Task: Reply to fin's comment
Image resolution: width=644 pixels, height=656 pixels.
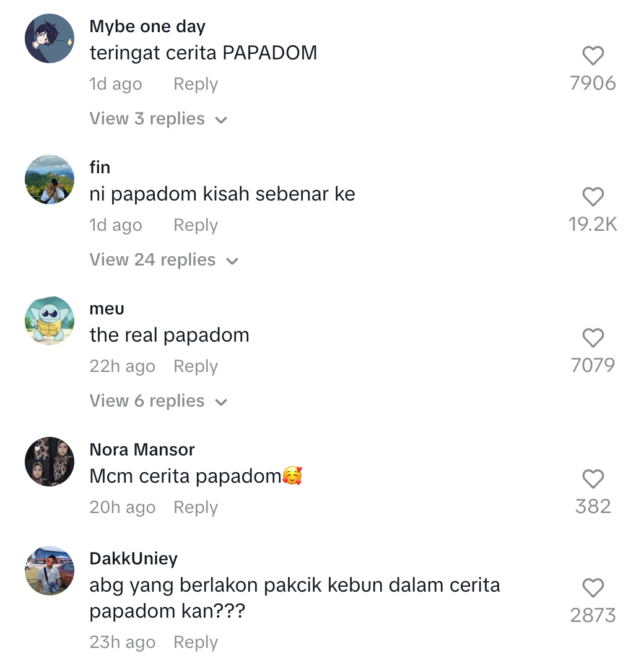Action: [196, 225]
